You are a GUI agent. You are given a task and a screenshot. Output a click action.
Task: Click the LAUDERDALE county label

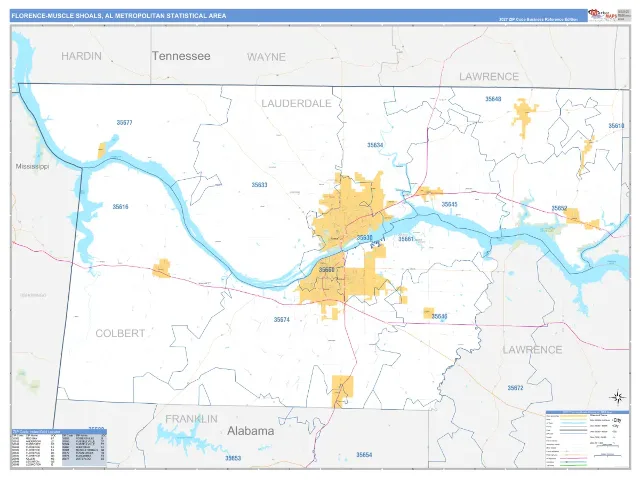(296, 104)
